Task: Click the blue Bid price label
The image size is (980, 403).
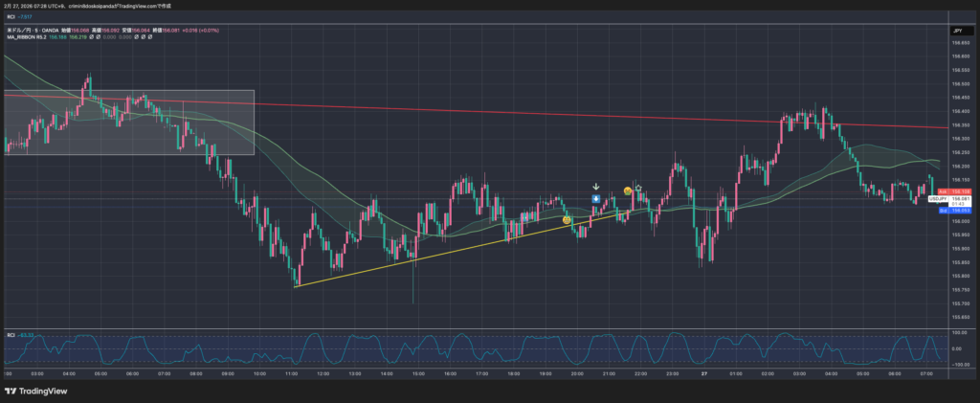Action: coord(949,209)
